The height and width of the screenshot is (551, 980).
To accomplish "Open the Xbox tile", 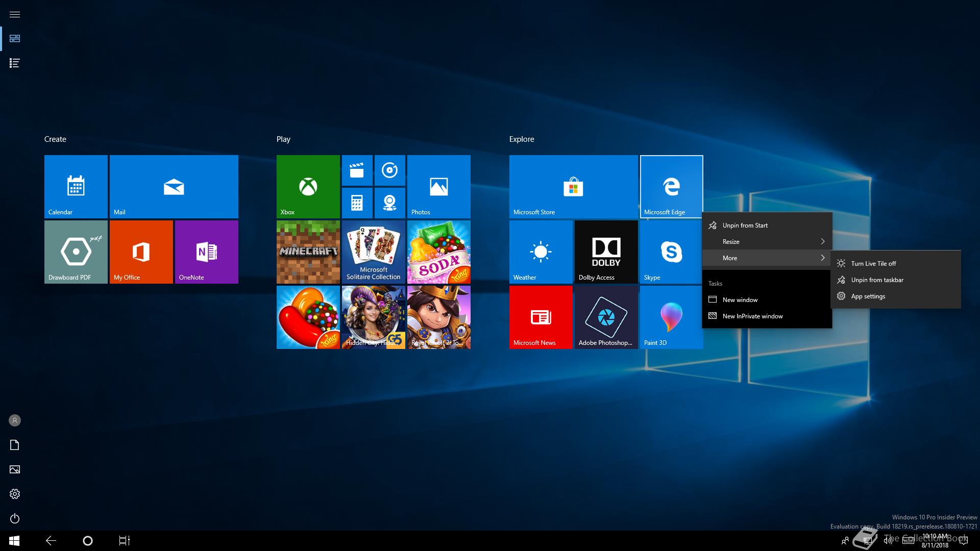I will click(x=308, y=187).
